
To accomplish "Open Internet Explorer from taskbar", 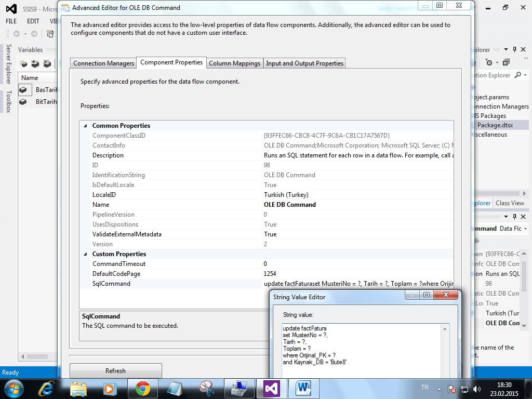I will pos(46,389).
